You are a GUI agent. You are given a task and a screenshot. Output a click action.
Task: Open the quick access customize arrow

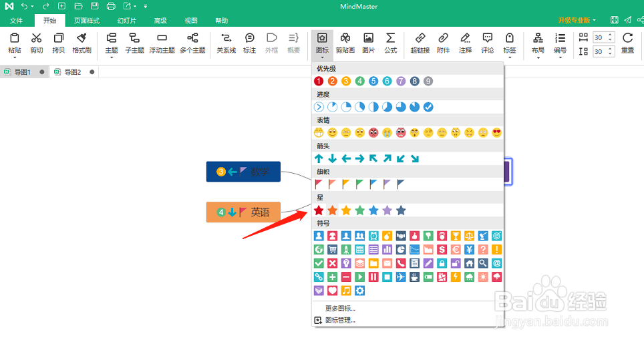(146, 7)
